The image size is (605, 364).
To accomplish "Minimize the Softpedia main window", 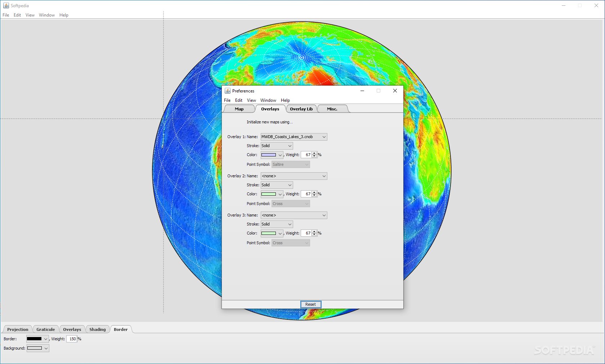I will (x=564, y=5).
